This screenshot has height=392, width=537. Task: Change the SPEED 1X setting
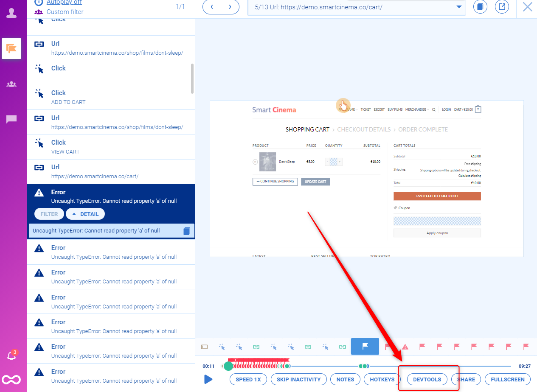tap(248, 379)
